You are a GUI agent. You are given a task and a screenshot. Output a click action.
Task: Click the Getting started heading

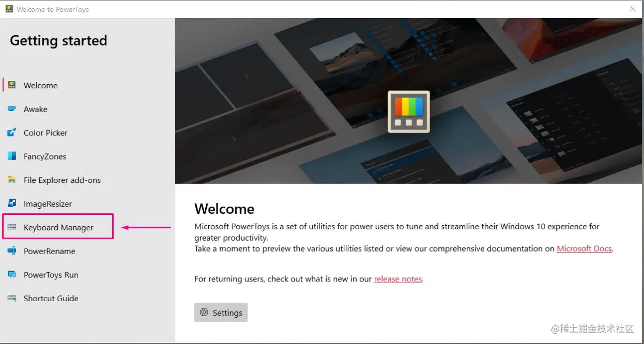(58, 41)
